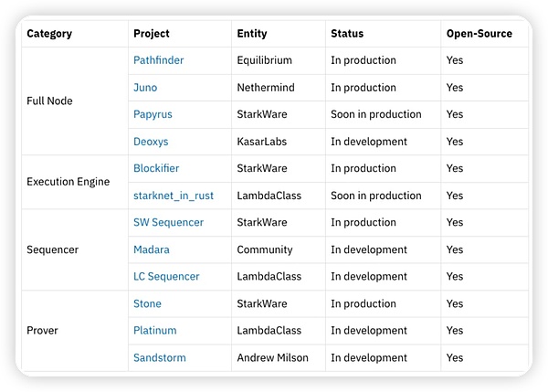Follow the Sandstorm link
The image size is (548, 392).
159,357
